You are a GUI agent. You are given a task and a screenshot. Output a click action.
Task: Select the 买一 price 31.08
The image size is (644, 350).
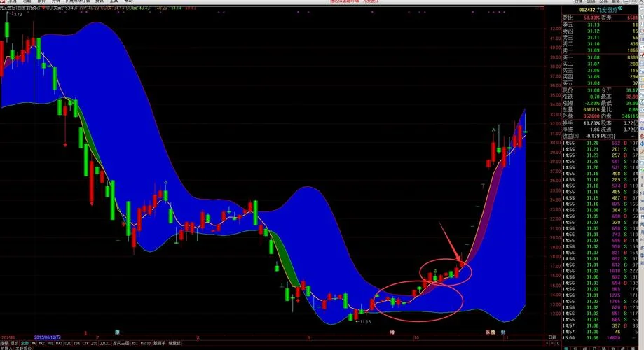[x=593, y=58]
